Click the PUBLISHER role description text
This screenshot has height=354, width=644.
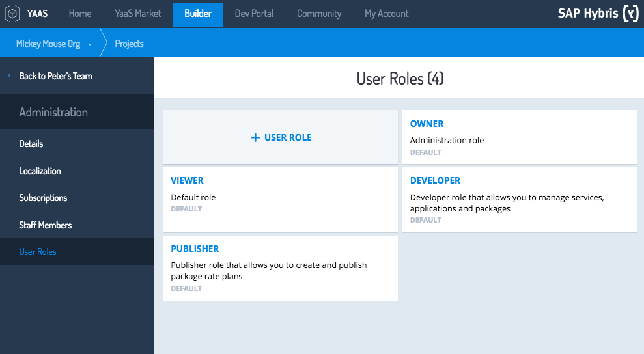click(x=269, y=271)
